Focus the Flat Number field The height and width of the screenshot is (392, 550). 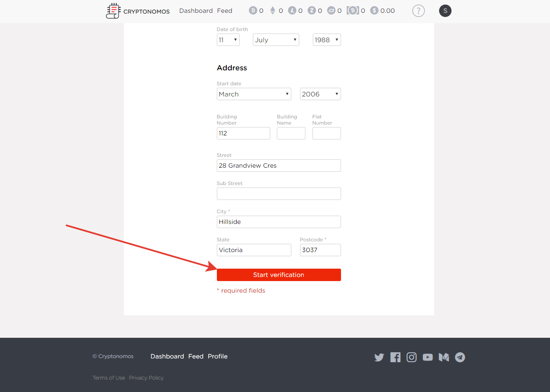[x=327, y=133]
